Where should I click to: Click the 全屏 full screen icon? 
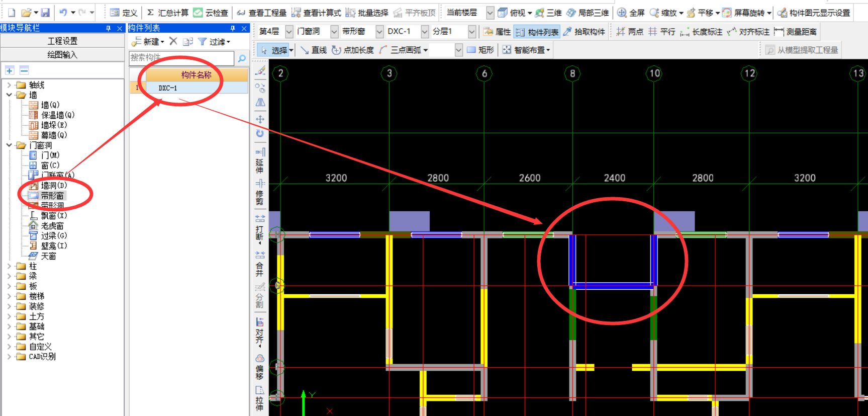point(631,13)
